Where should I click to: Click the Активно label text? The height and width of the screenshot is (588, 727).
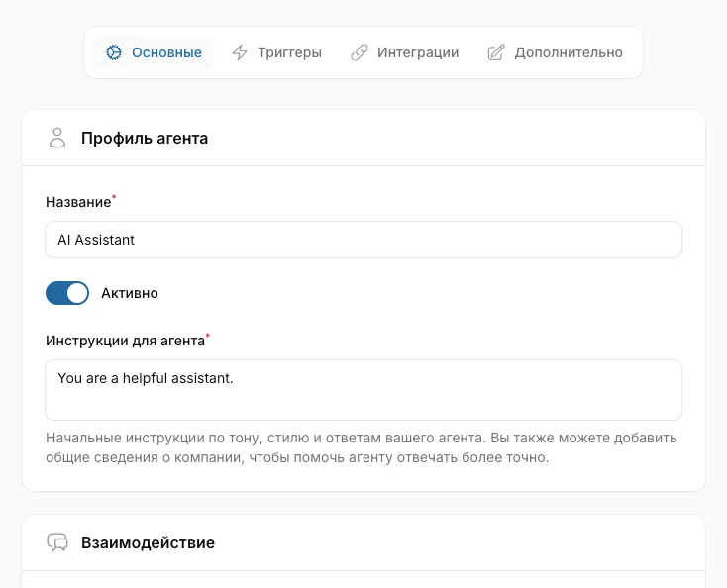pyautogui.click(x=130, y=293)
